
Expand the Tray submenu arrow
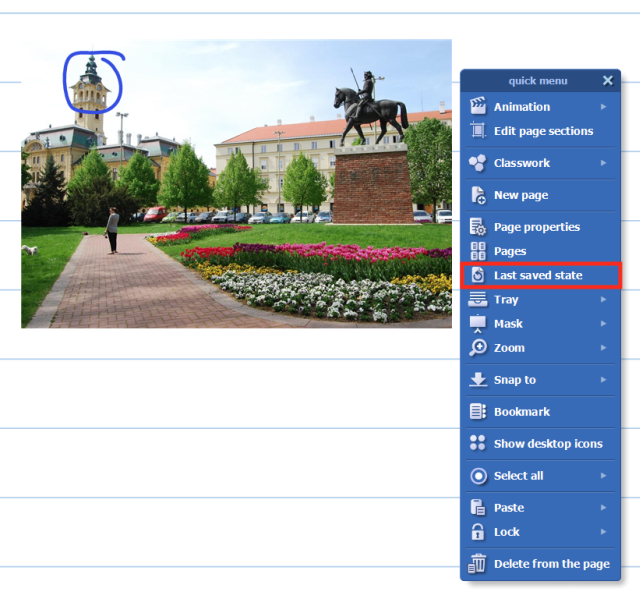[x=603, y=300]
